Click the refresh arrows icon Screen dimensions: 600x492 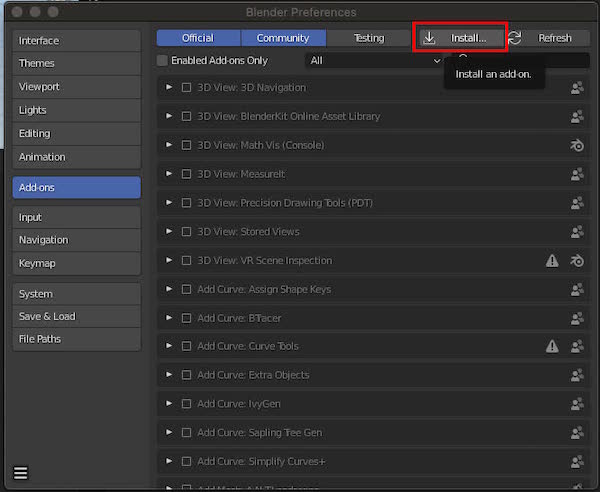click(515, 38)
